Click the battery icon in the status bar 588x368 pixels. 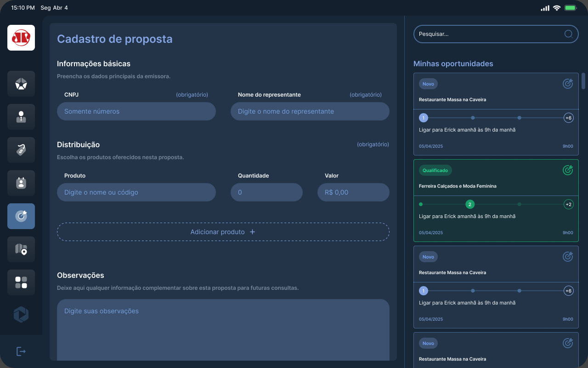(571, 8)
